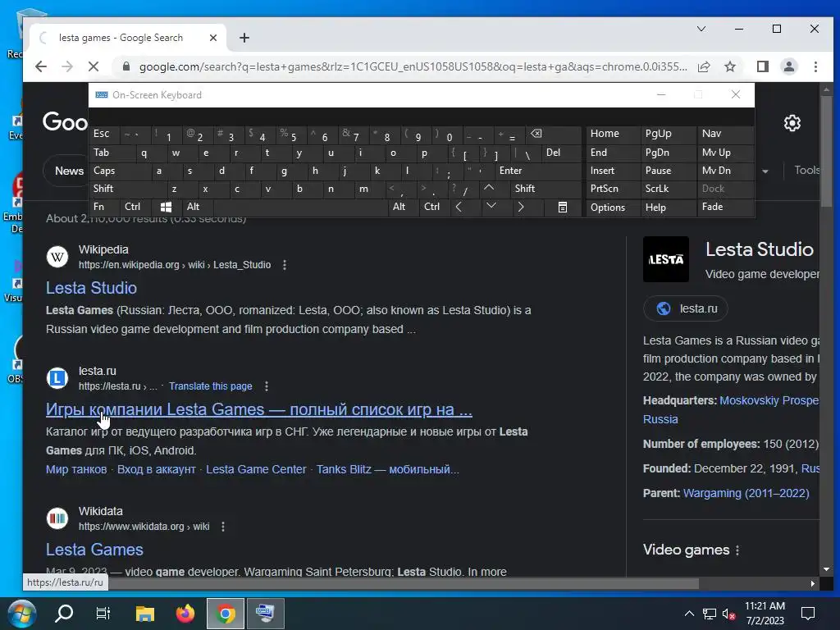
Task: Click the Help key on keyboard
Action: (668, 208)
